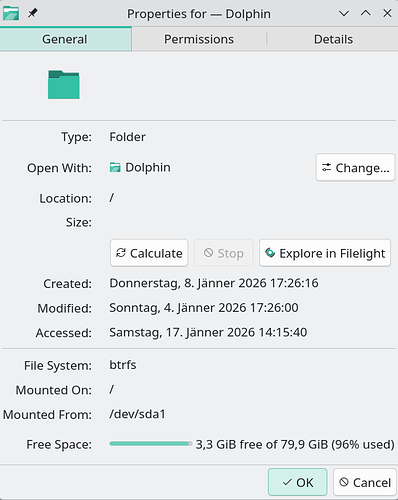The image size is (398, 500).
Task: Click the Dolphin app icon in title bar
Action: 11,13
